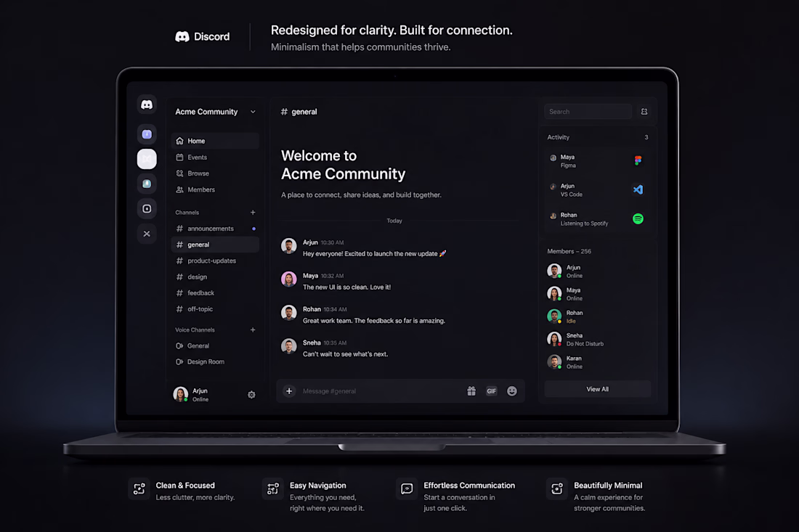Image resolution: width=799 pixels, height=532 pixels.
Task: Click the Discord home logo in server rail
Action: pos(147,105)
